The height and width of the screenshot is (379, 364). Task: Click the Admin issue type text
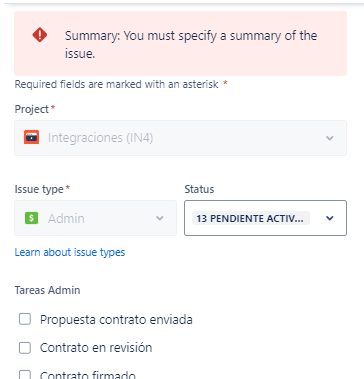click(x=66, y=218)
